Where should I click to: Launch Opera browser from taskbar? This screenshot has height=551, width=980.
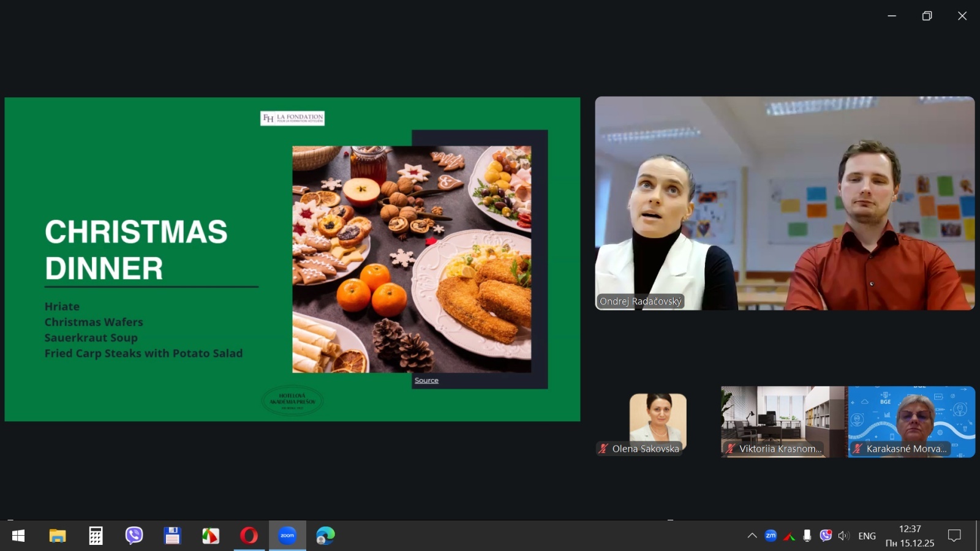pos(249,536)
